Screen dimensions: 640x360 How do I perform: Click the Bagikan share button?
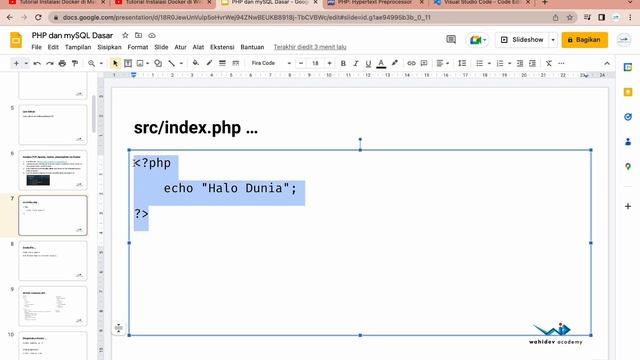[x=584, y=40]
